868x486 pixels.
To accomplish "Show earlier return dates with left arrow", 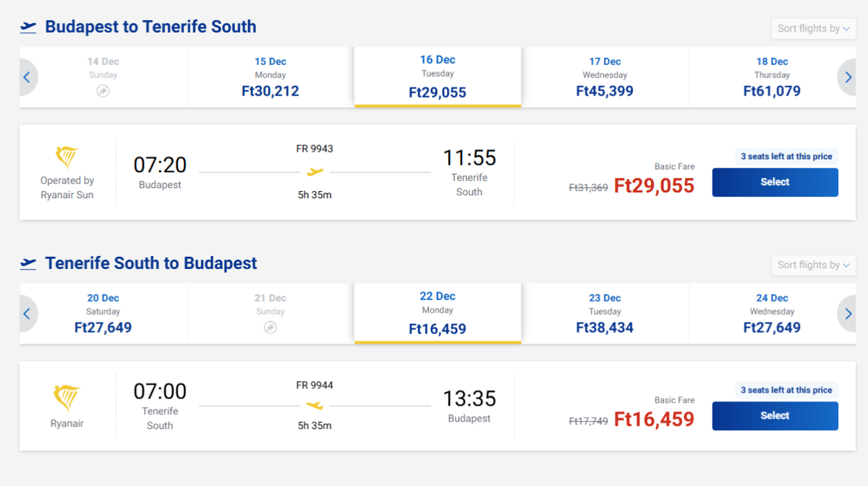I will click(27, 314).
